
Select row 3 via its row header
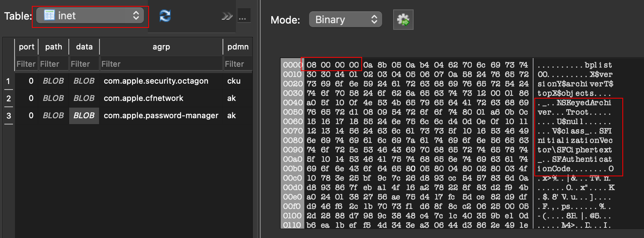[x=8, y=116]
